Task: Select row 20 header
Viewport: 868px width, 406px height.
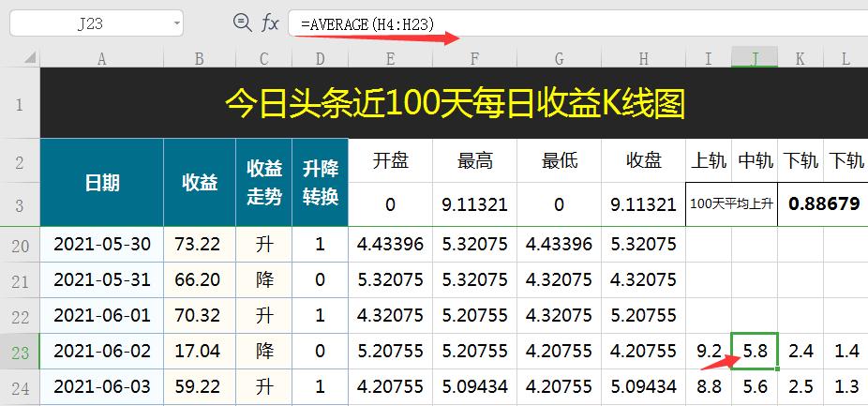Action: (20, 245)
